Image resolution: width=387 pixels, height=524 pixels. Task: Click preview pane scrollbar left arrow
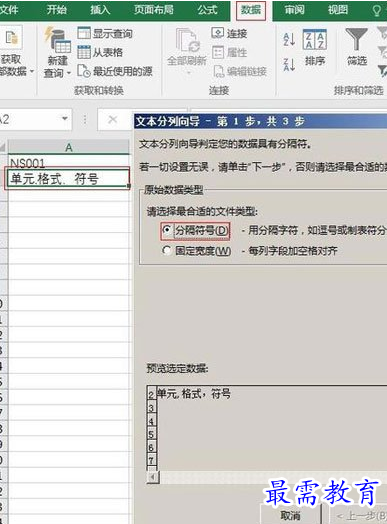[153, 477]
